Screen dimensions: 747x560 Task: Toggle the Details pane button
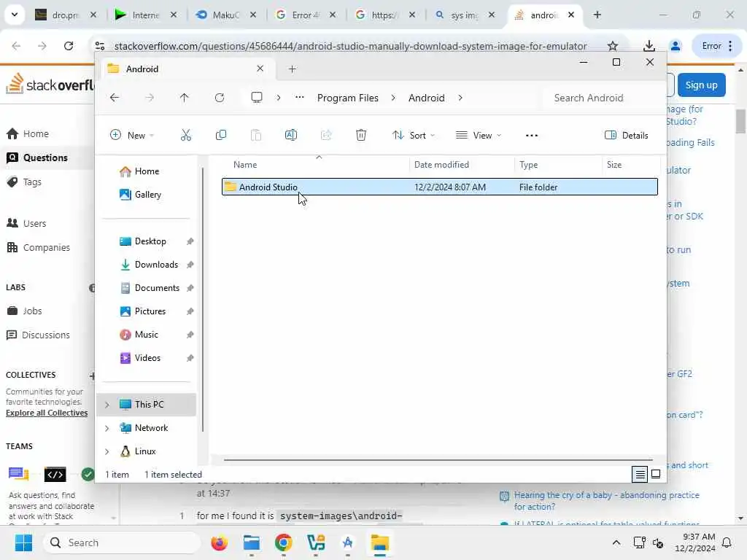point(626,135)
